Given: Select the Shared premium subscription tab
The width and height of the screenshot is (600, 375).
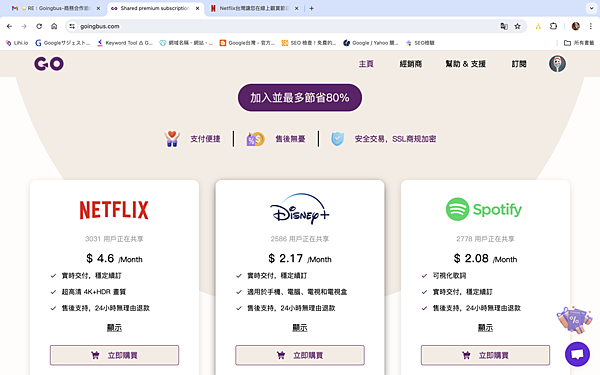Looking at the screenshot, I should pyautogui.click(x=155, y=8).
